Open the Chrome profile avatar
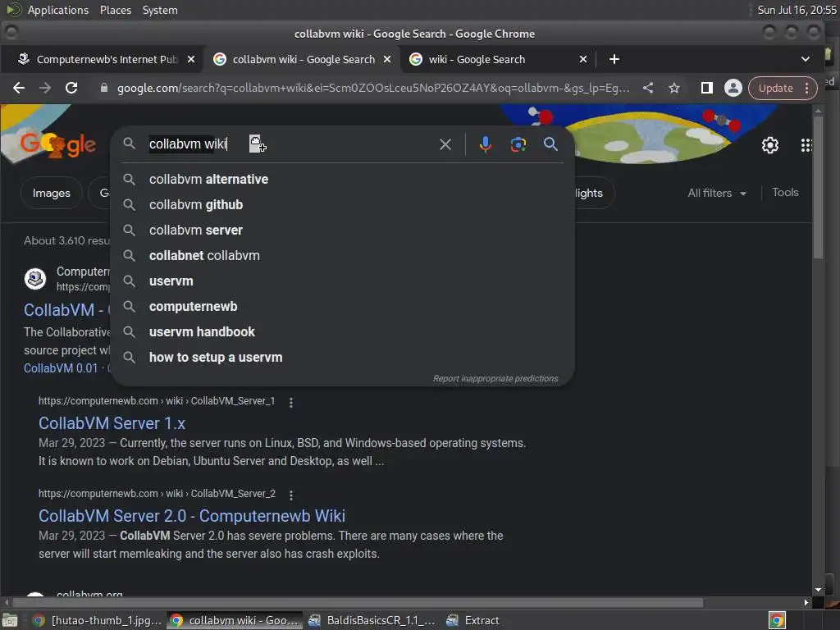The image size is (840, 630). click(x=733, y=88)
